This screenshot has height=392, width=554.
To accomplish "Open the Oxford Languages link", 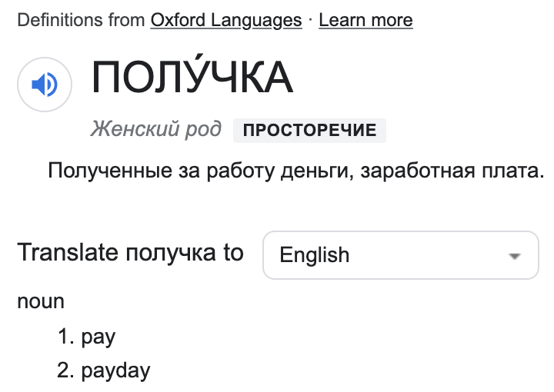I will (226, 20).
